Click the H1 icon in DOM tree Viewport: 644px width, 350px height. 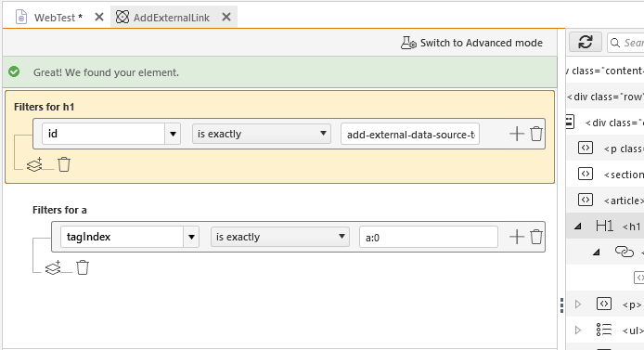click(x=605, y=226)
